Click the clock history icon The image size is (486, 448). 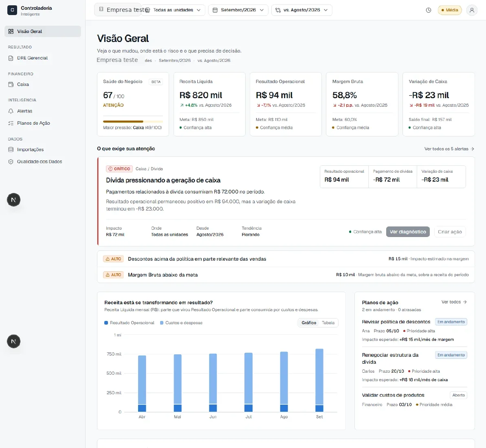tap(428, 10)
